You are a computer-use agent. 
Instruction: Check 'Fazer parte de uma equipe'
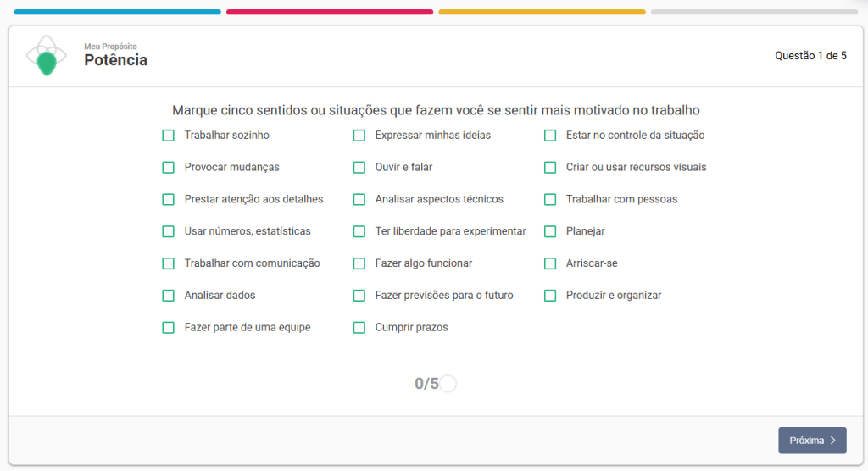pyautogui.click(x=169, y=328)
